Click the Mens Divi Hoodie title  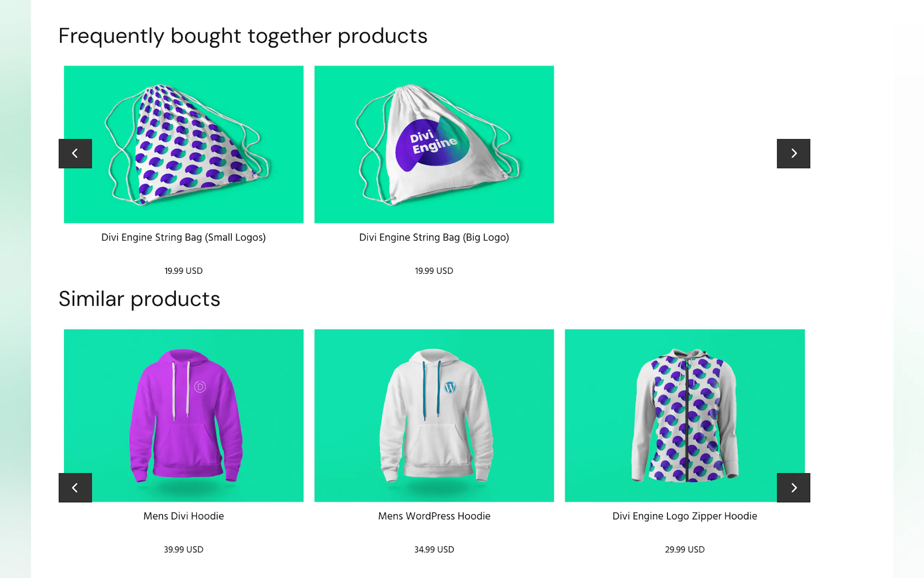183,516
